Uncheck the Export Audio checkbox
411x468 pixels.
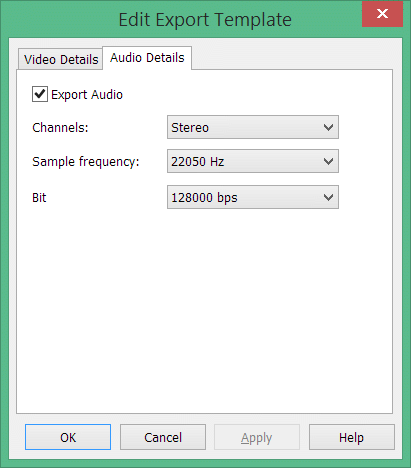click(x=40, y=94)
